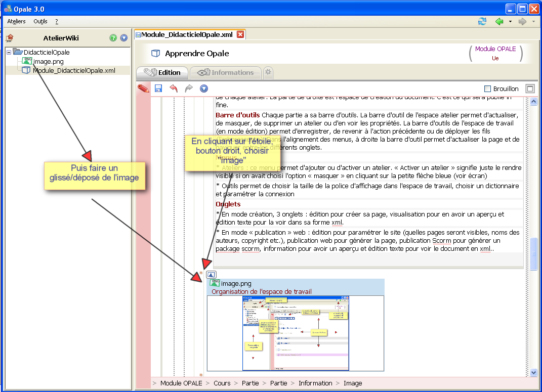Click the Module OPALE Ue label
The image size is (542, 392).
coord(495,54)
